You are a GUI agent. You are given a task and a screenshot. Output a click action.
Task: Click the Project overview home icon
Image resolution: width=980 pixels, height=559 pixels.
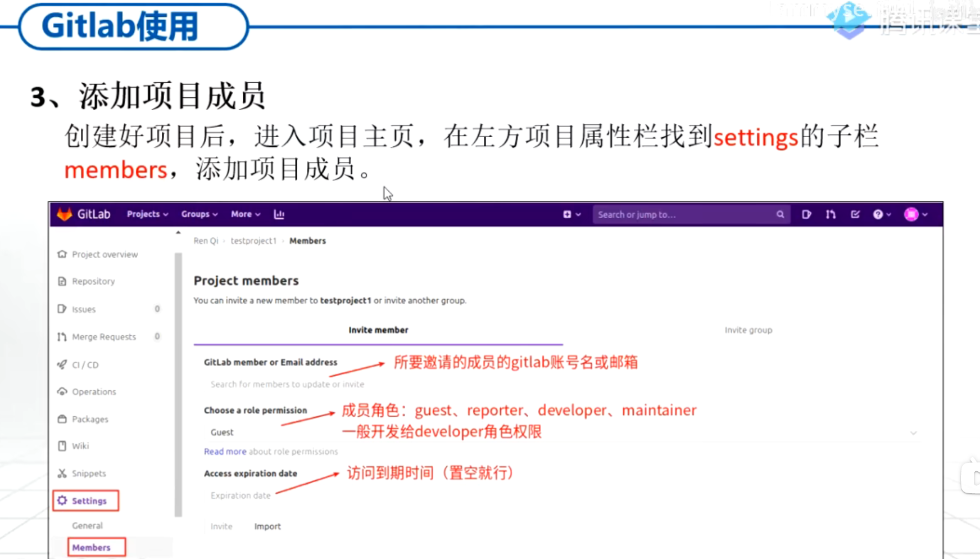tap(62, 254)
